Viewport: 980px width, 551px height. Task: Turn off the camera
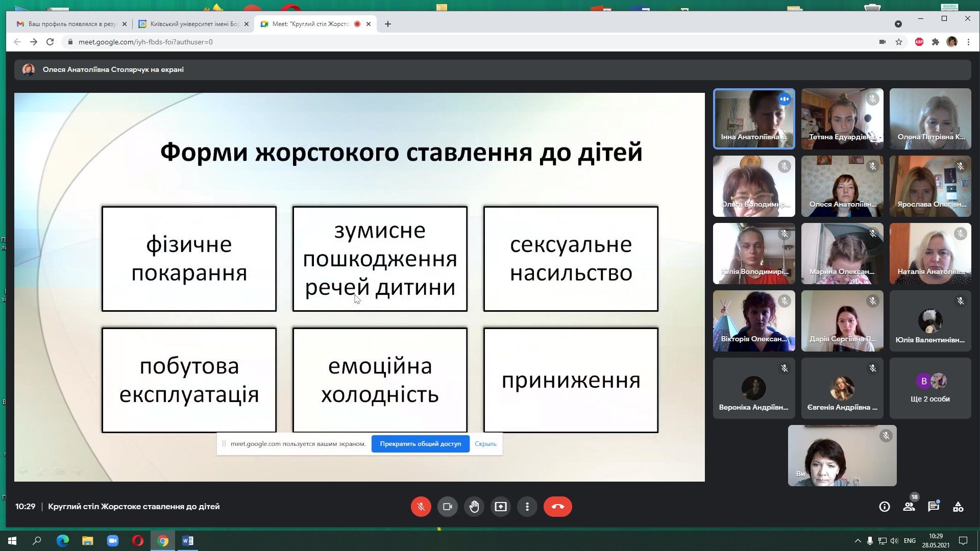(448, 507)
